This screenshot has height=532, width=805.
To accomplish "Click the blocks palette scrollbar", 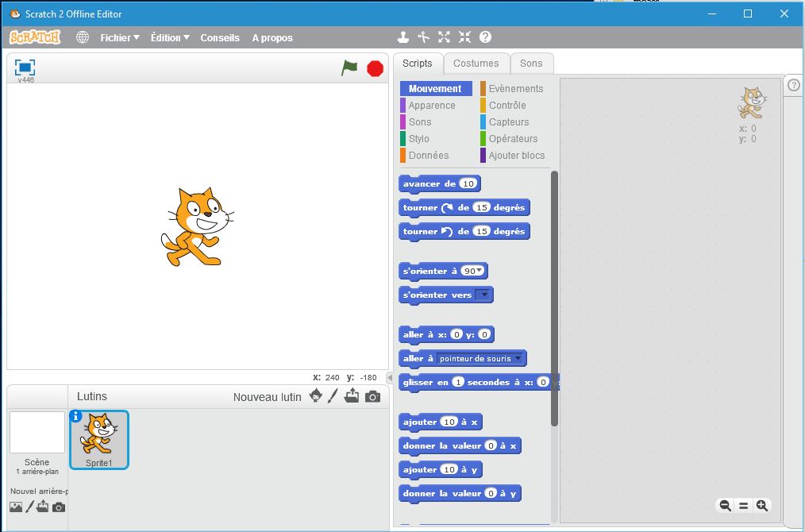I will (554, 298).
